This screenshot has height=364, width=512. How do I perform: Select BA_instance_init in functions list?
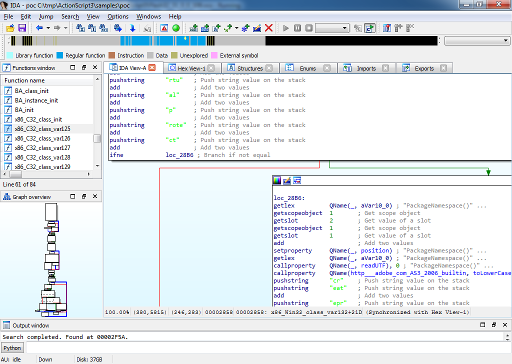tap(36, 100)
